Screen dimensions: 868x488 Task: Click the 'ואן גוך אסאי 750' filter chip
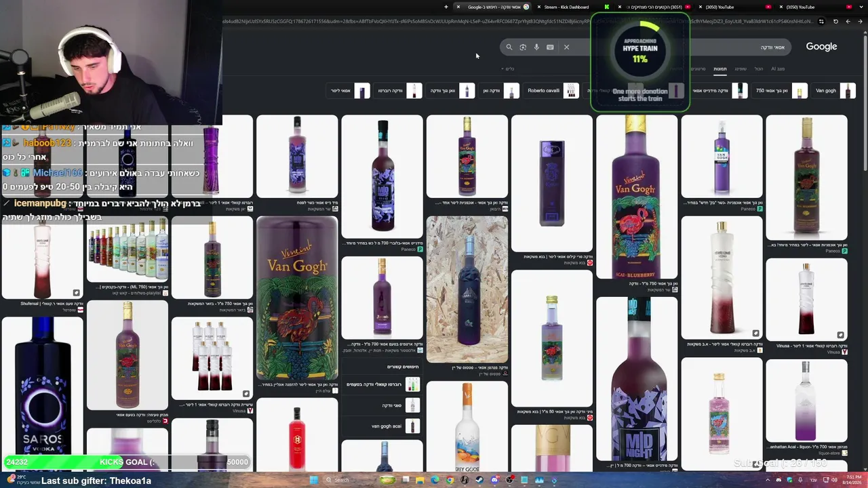(781, 91)
